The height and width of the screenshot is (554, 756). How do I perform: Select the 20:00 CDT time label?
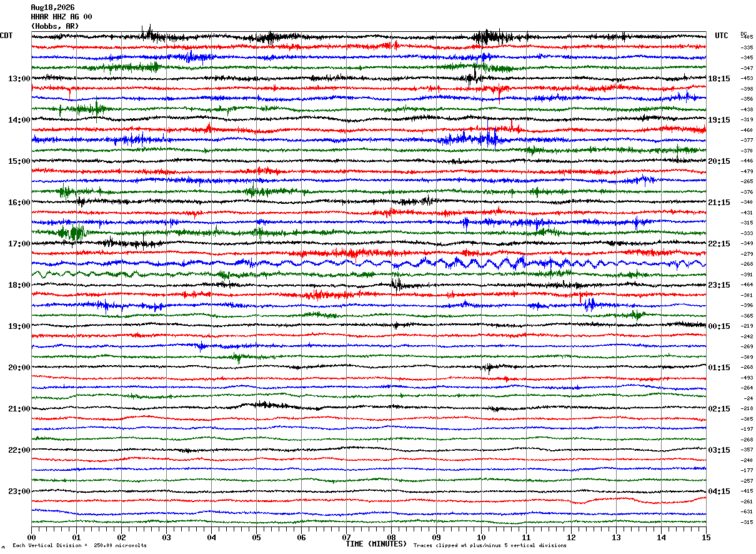click(x=19, y=368)
